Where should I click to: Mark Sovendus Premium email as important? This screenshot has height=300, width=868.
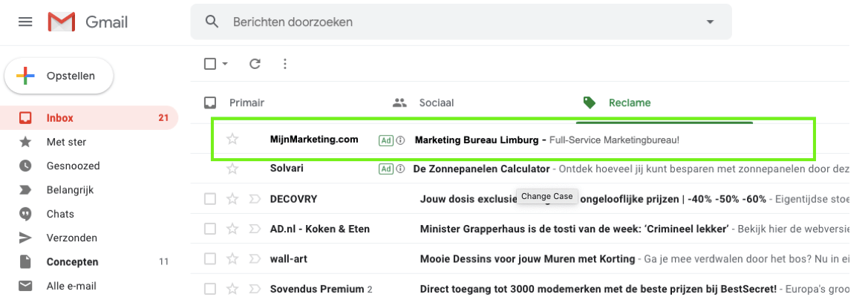pyautogui.click(x=254, y=288)
